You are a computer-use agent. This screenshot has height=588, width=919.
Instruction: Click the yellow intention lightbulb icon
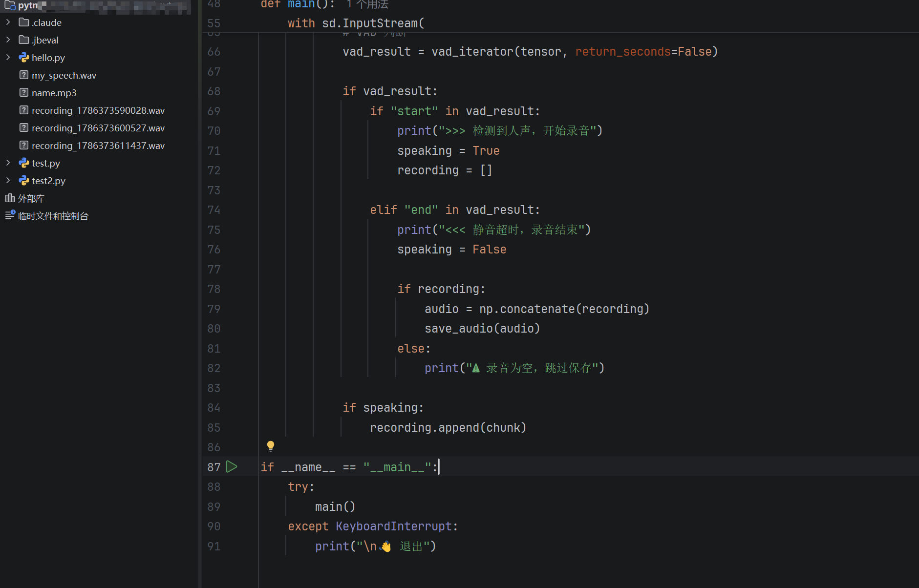tap(271, 446)
